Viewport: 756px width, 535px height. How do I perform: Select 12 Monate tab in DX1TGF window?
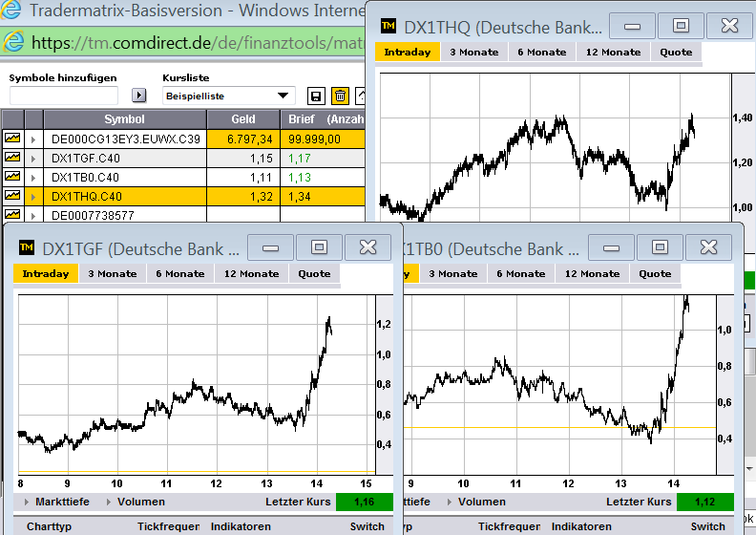coord(252,273)
